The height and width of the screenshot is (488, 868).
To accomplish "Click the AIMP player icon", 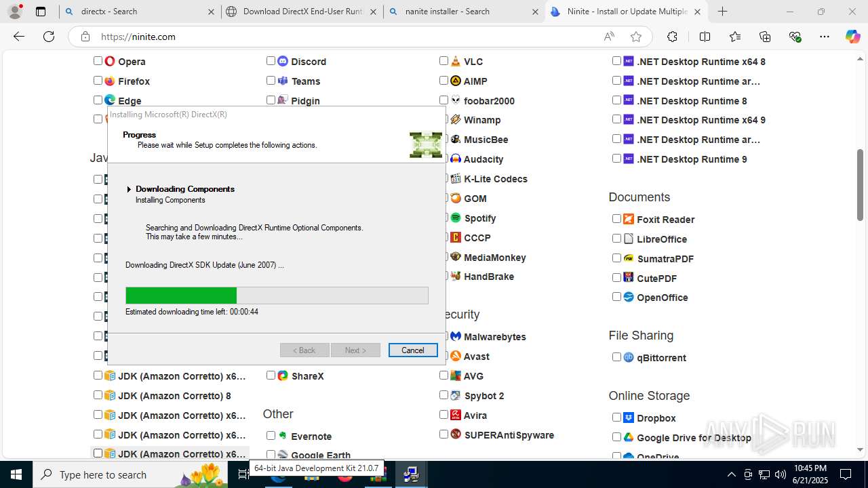I will [456, 81].
